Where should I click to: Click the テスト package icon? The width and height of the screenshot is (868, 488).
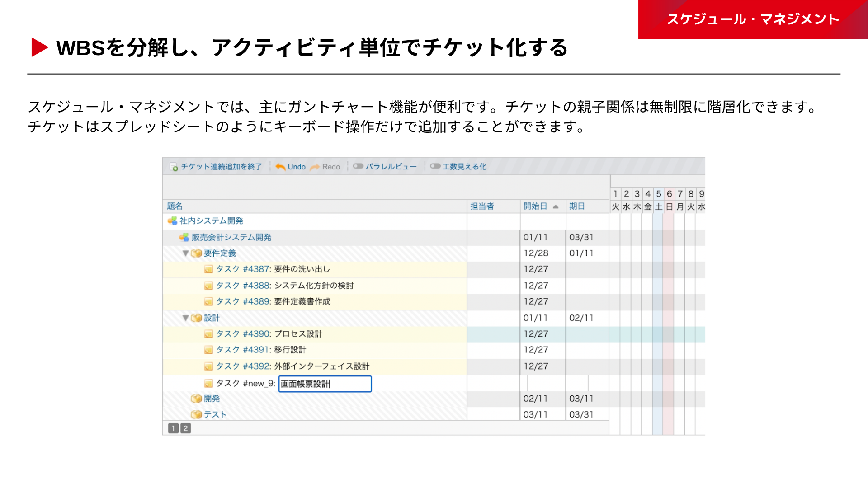pos(196,414)
